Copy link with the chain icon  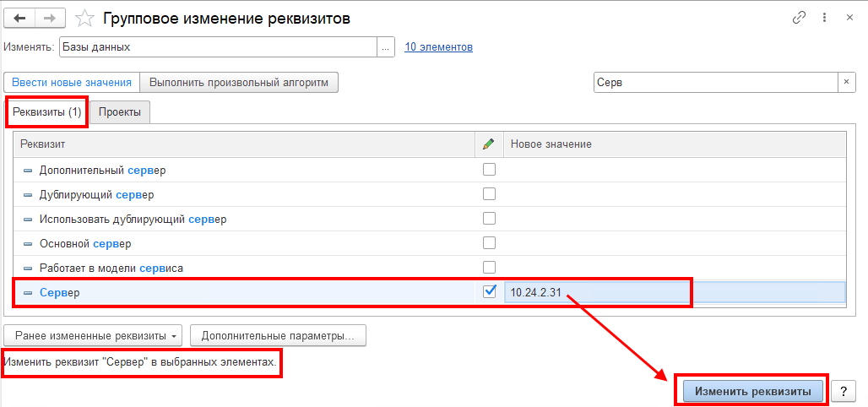pyautogui.click(x=799, y=18)
